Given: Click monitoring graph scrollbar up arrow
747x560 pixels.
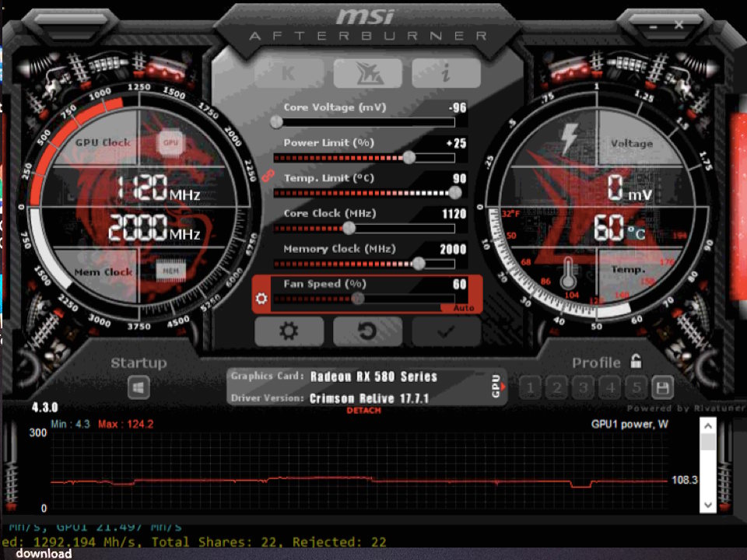Looking at the screenshot, I should pyautogui.click(x=708, y=425).
